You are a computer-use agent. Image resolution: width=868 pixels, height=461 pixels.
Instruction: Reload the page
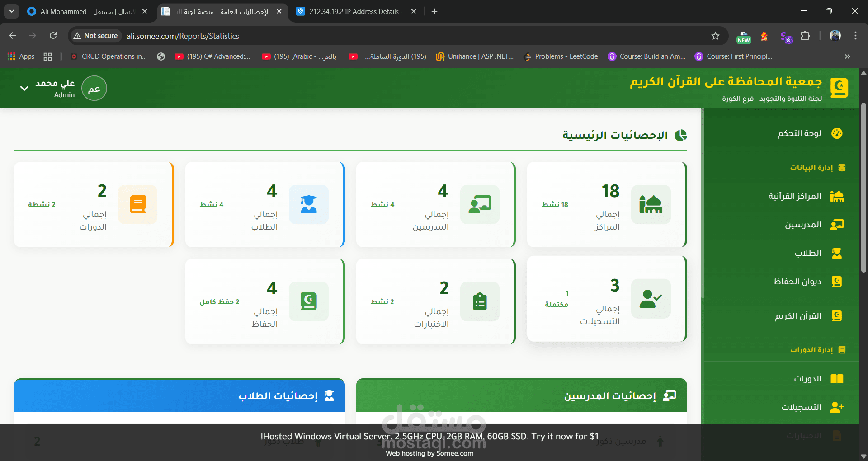[53, 36]
